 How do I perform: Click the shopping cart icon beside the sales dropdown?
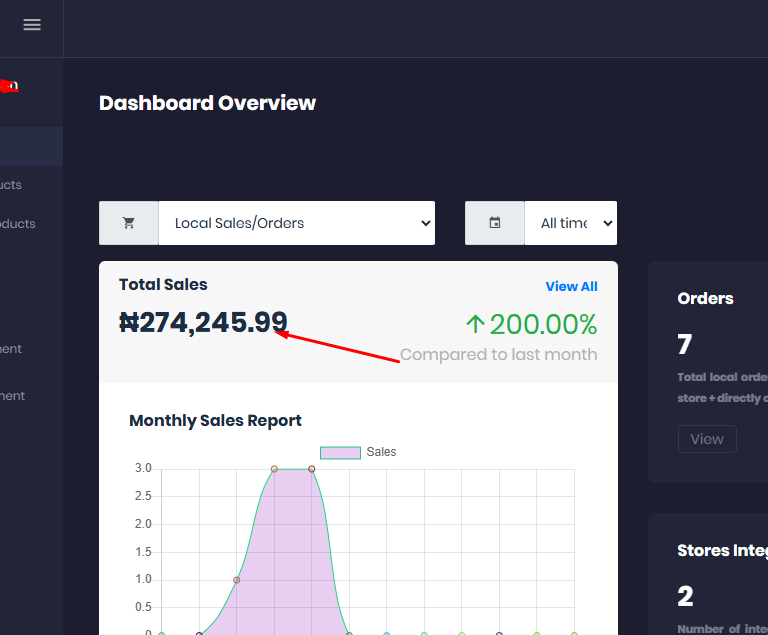click(128, 223)
